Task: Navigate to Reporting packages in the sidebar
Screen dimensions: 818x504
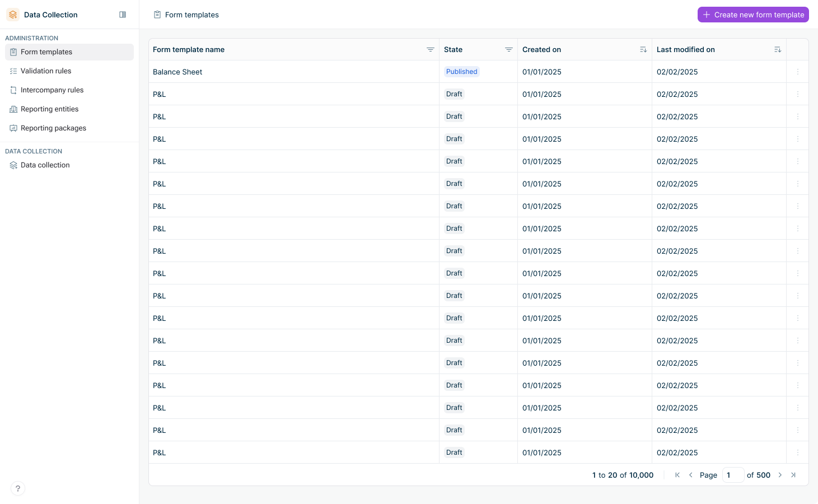Action: 53,128
